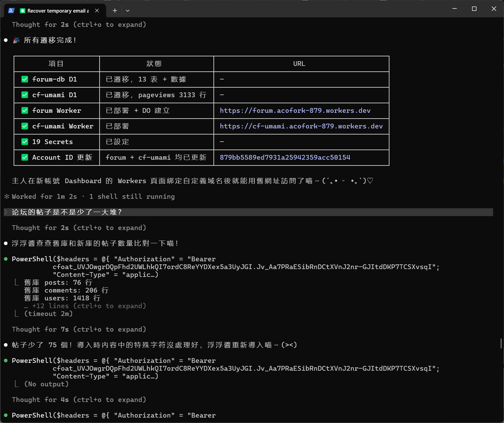The width and height of the screenshot is (504, 423).
Task: Click the green checkmark beside forum-db D1
Action: tap(25, 79)
